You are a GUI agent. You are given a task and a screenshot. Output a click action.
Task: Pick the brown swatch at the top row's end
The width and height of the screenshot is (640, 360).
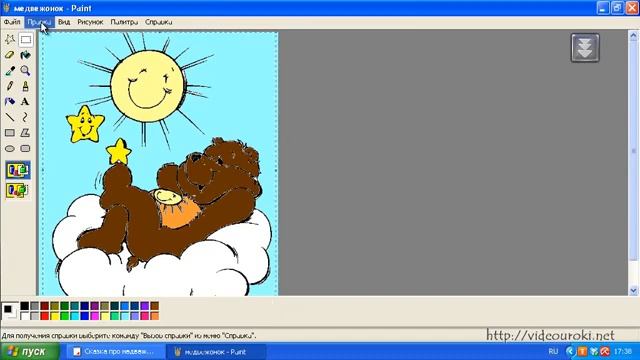[x=155, y=306]
